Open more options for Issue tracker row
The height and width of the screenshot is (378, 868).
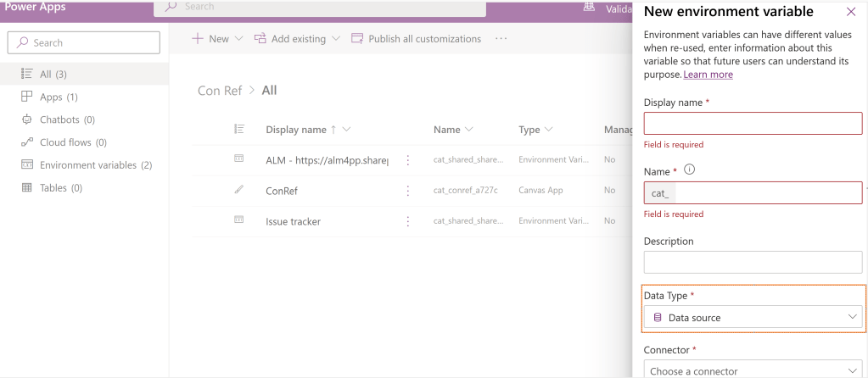pos(407,221)
